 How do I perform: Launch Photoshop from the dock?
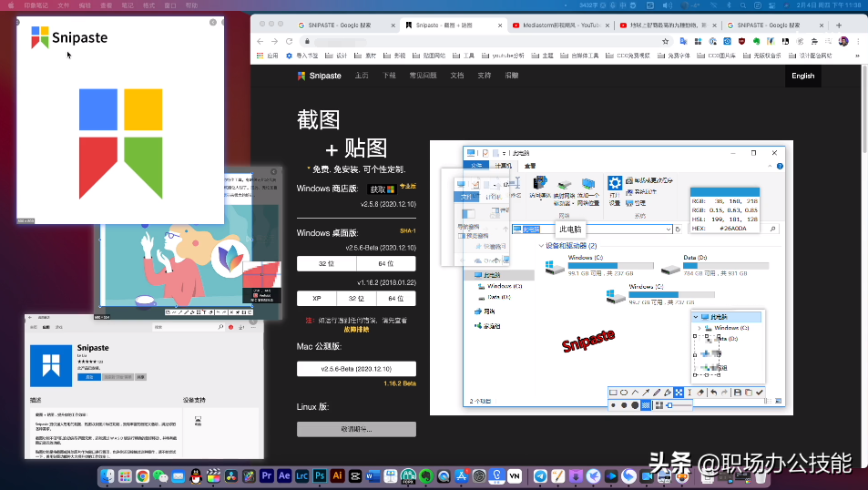(320, 475)
